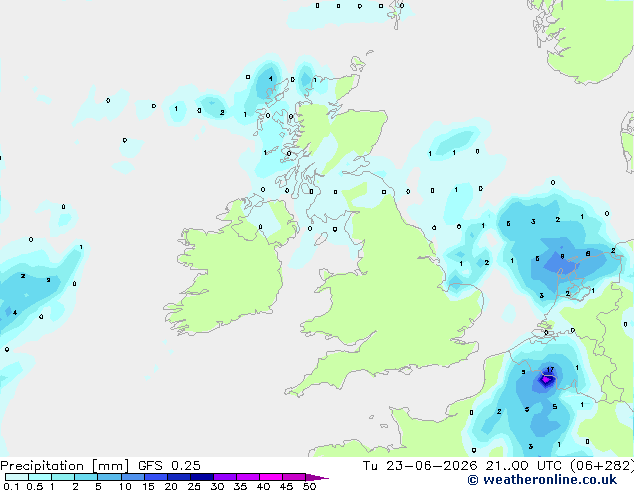Click the 'GFS 0.25' model label
Viewport: 634px width, 490px height.
pyautogui.click(x=169, y=466)
